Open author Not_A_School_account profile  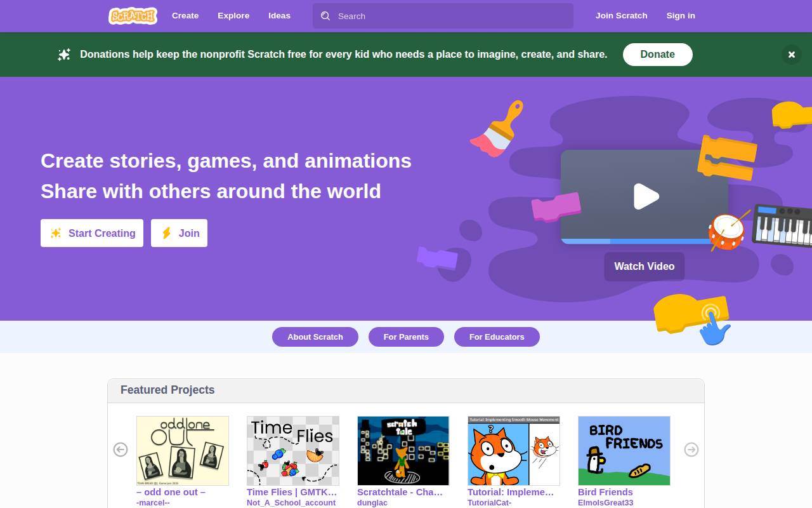click(x=291, y=503)
